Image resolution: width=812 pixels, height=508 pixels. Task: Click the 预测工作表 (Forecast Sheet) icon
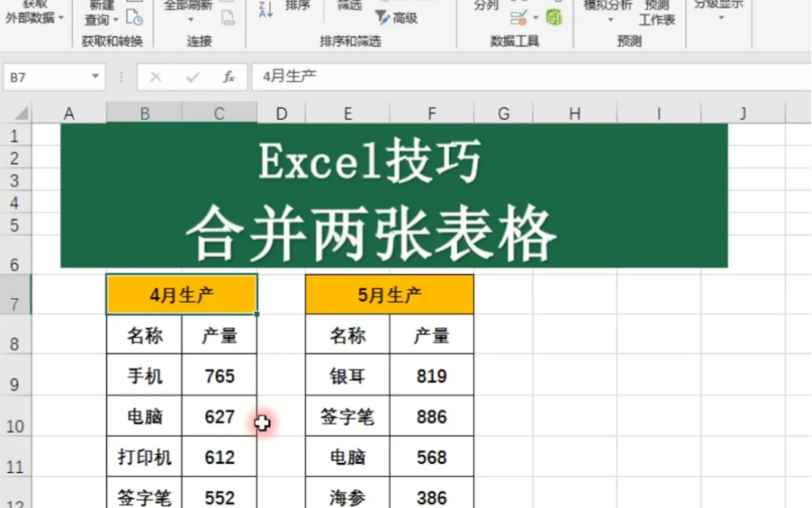pyautogui.click(x=658, y=12)
